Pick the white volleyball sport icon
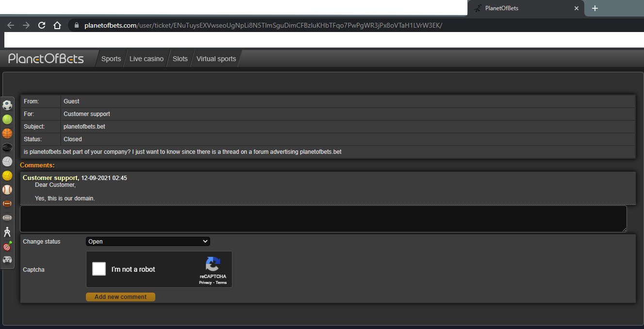The height and width of the screenshot is (329, 644). 7,162
